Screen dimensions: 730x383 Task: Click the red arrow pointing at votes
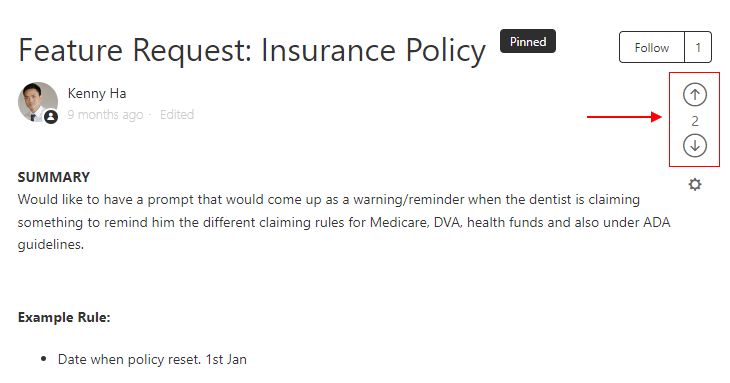pyautogui.click(x=624, y=117)
